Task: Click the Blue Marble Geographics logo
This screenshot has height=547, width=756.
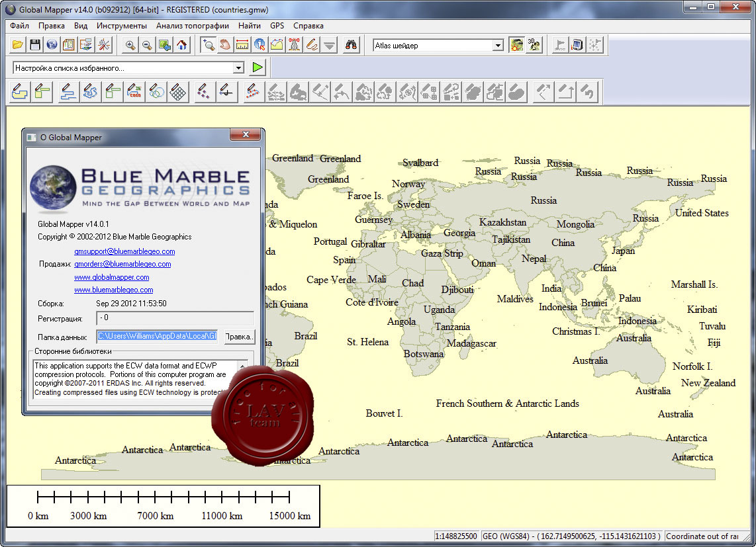Action: pos(140,187)
